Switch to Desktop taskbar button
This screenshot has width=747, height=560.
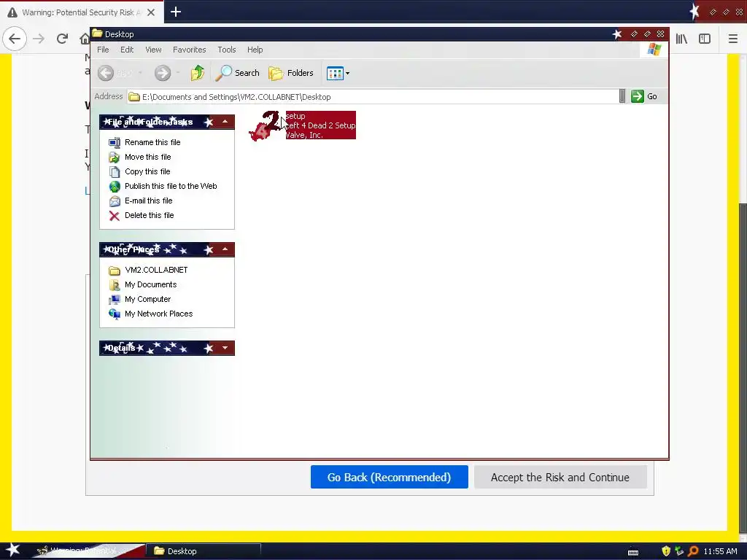coord(205,551)
